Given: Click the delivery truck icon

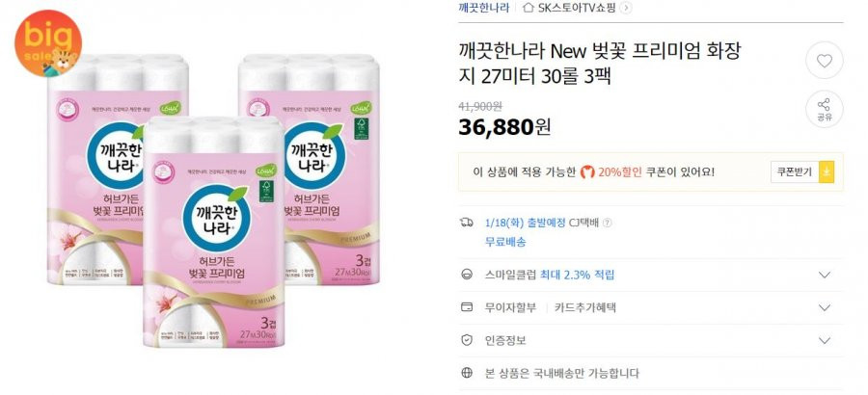Looking at the screenshot, I should pos(467,223).
